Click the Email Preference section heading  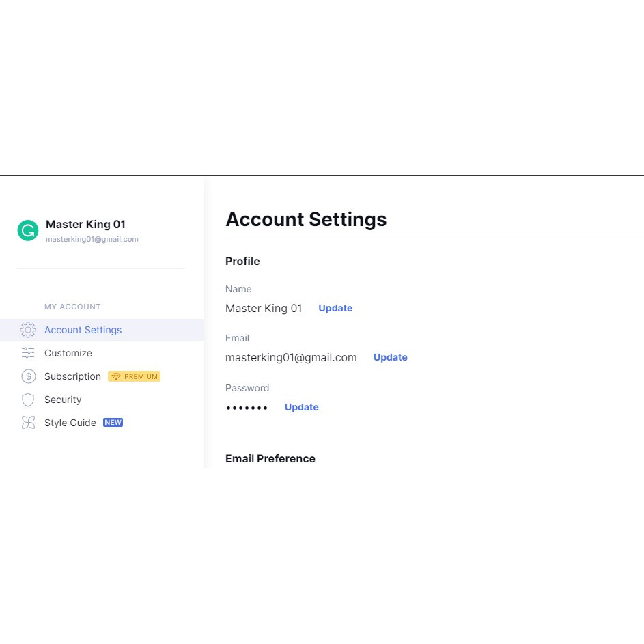pyautogui.click(x=270, y=458)
